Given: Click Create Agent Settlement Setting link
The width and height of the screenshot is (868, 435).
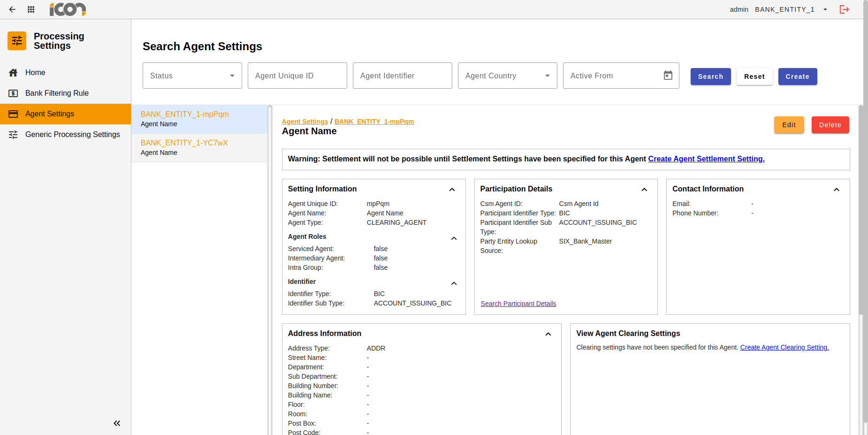Looking at the screenshot, I should (x=706, y=159).
